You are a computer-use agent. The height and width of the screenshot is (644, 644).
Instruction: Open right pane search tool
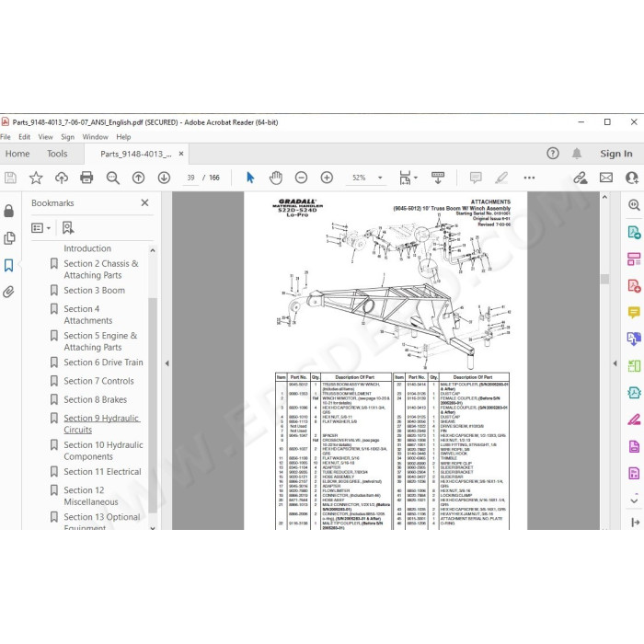pos(634,204)
